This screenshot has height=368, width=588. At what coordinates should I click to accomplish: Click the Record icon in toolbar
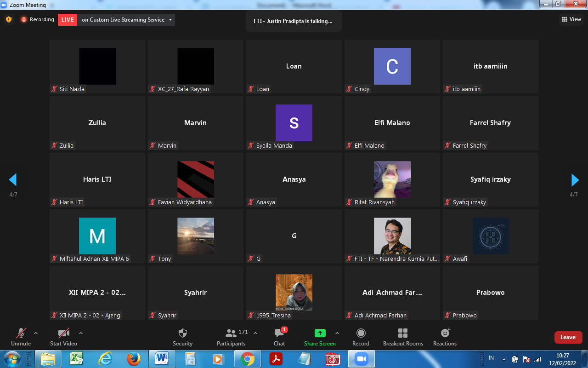point(361,333)
